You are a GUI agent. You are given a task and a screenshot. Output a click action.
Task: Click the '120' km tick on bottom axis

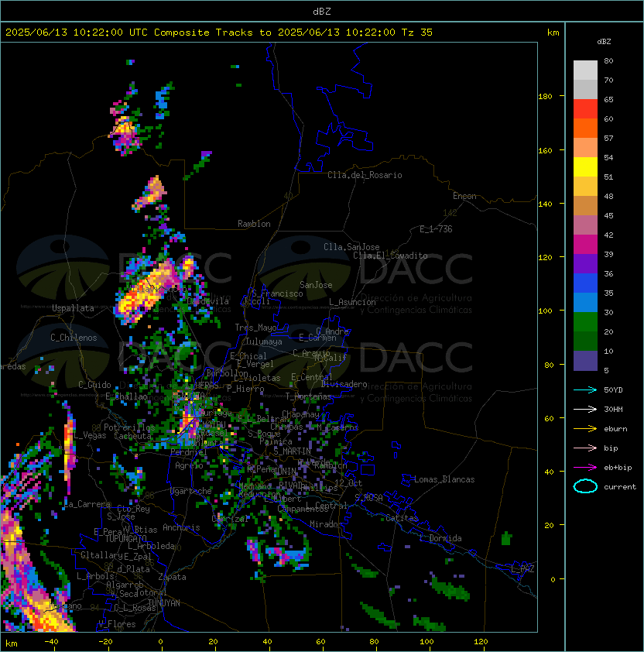(481, 642)
